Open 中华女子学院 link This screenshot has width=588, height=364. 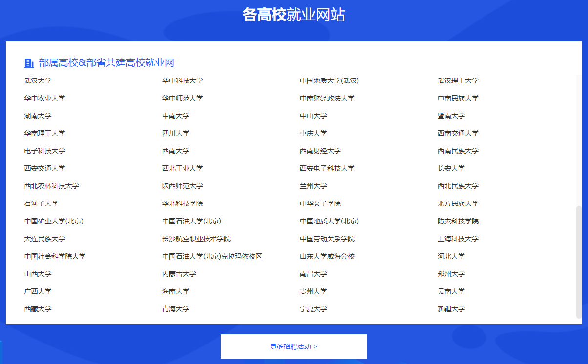(320, 203)
